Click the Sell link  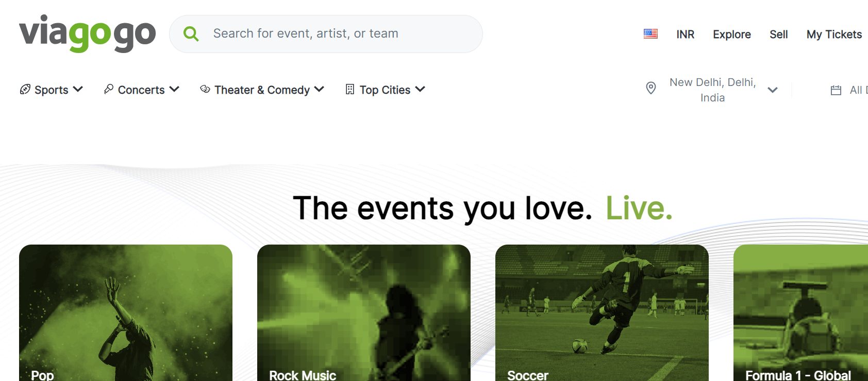coord(778,34)
